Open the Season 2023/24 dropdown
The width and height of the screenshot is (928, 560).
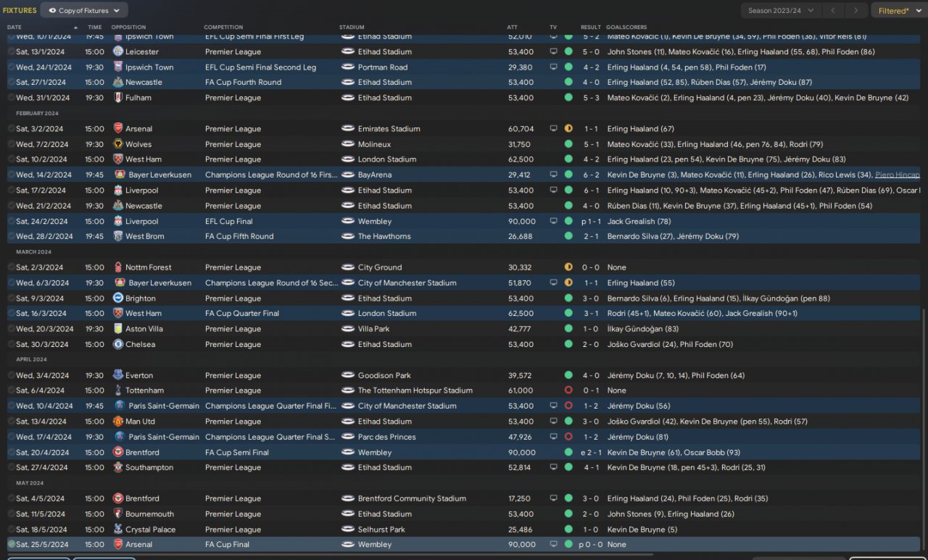(782, 11)
